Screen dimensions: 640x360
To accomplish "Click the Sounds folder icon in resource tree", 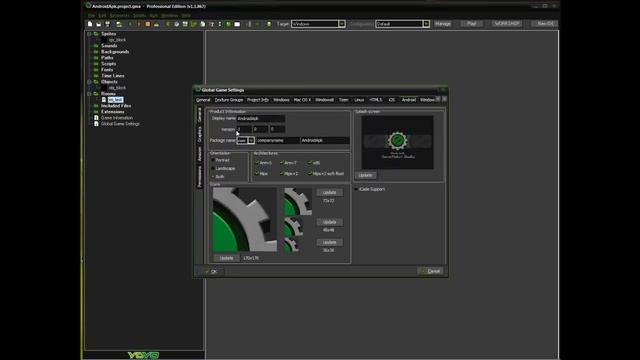I will click(x=96, y=46).
